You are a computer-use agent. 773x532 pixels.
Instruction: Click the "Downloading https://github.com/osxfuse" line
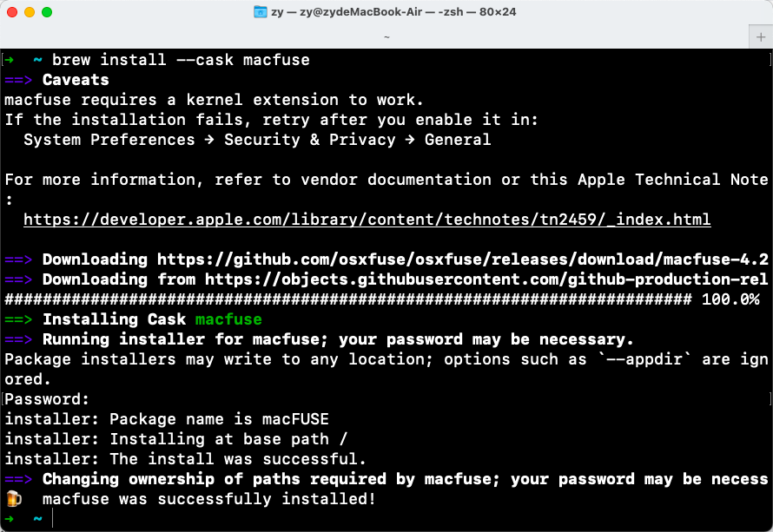click(406, 259)
